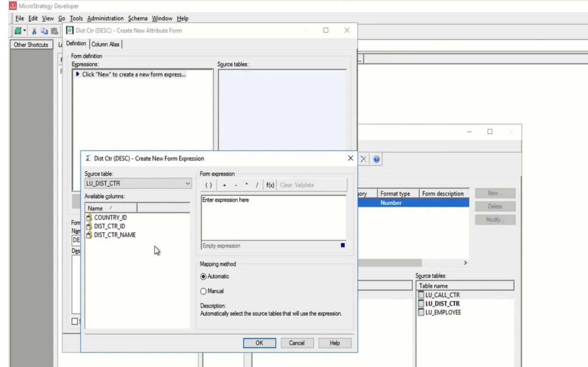Switch to the Column Alias tab
This screenshot has height=367, width=588.
tap(105, 44)
